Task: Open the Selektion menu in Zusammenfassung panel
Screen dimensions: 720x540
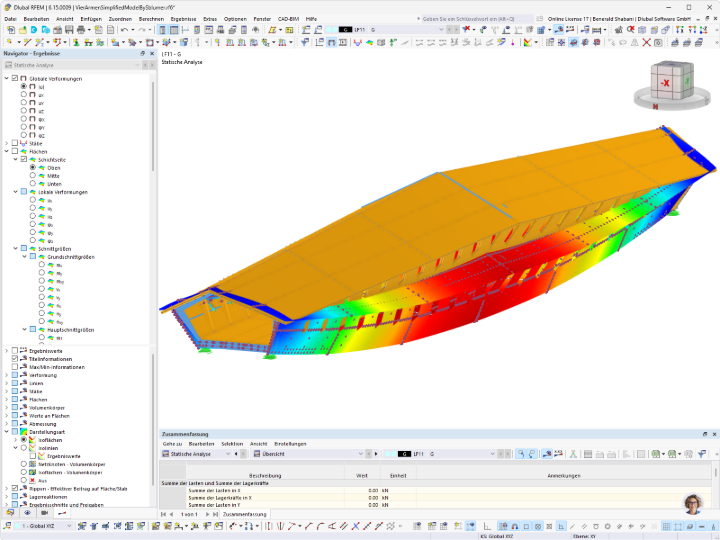Action: pyautogui.click(x=232, y=444)
